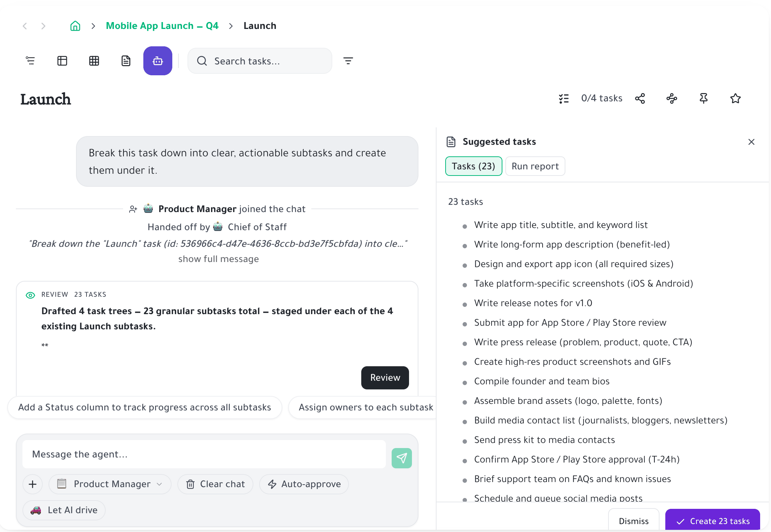
Task: Star the Launch task as favorite
Action: tap(736, 98)
